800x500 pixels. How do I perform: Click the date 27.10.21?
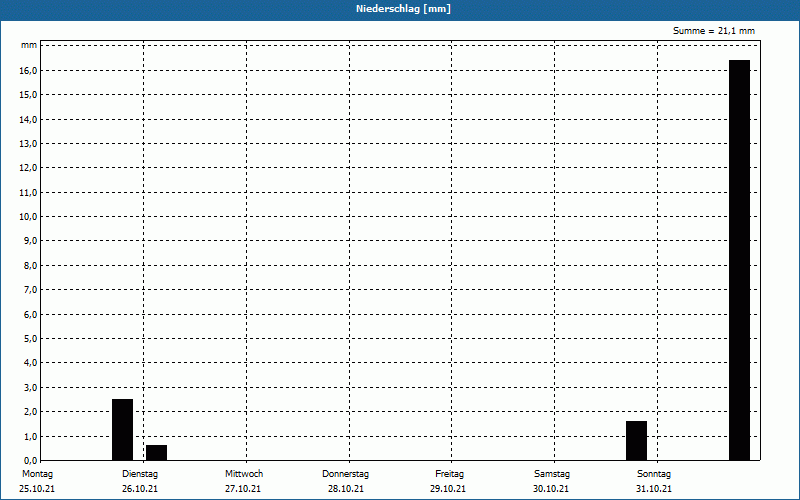click(x=243, y=489)
